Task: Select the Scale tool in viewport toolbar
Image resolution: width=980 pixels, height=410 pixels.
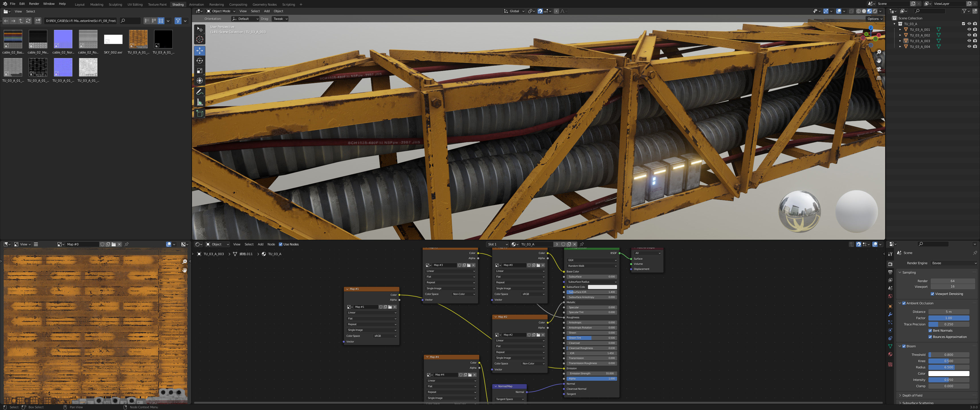Action: click(199, 70)
